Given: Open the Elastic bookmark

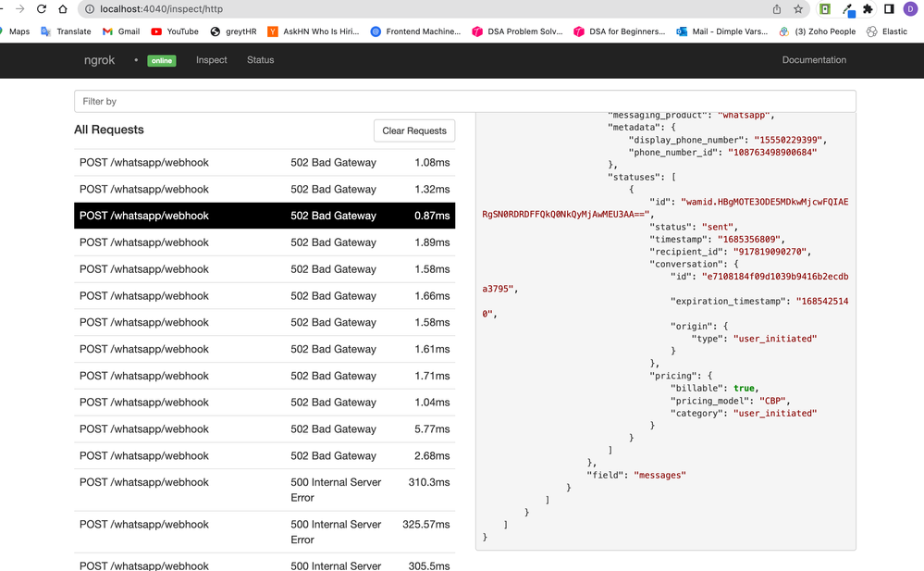Looking at the screenshot, I should click(x=887, y=31).
